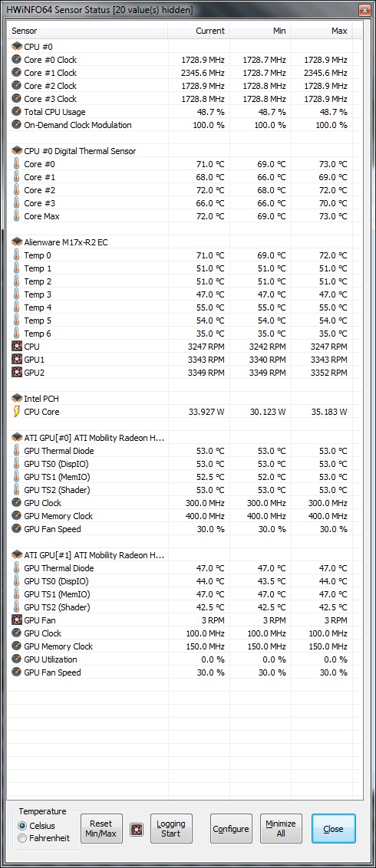Open the Configure dialog
376x868 pixels.
pyautogui.click(x=231, y=829)
